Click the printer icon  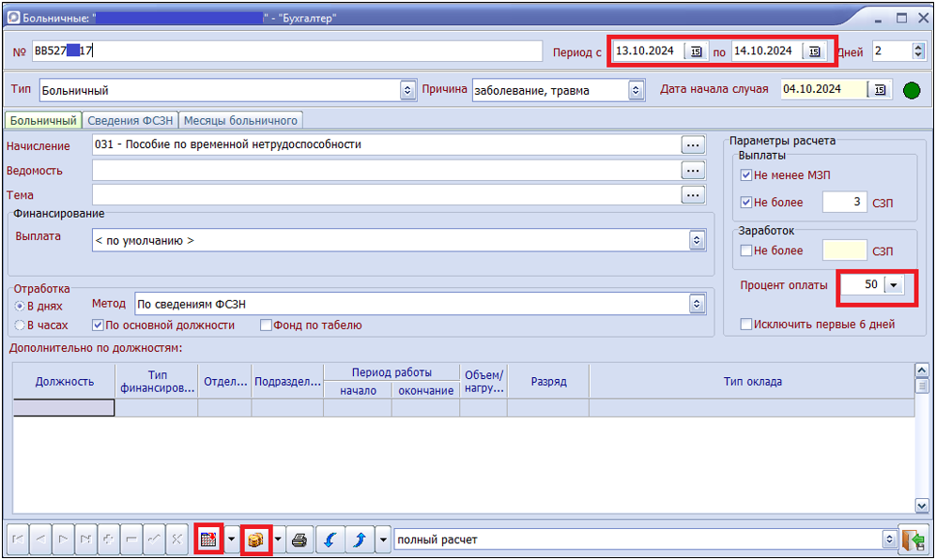coord(299,540)
